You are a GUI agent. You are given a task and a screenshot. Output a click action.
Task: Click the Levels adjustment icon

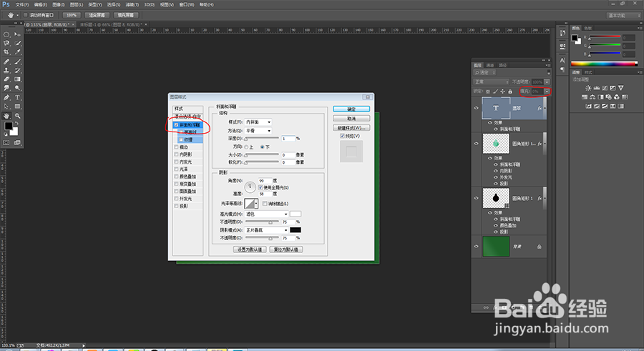tap(596, 88)
